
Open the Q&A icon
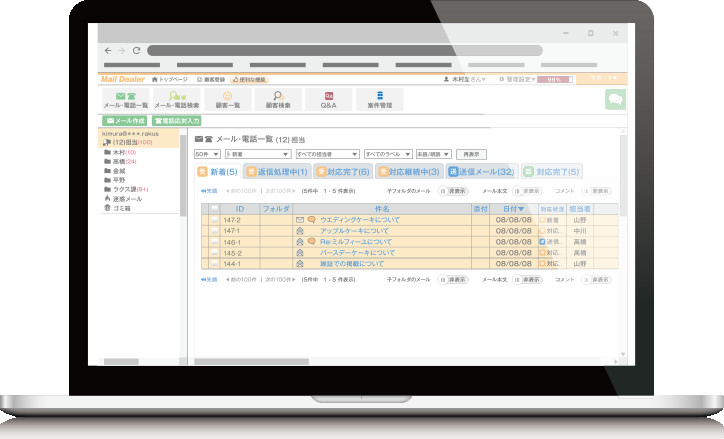(x=328, y=98)
